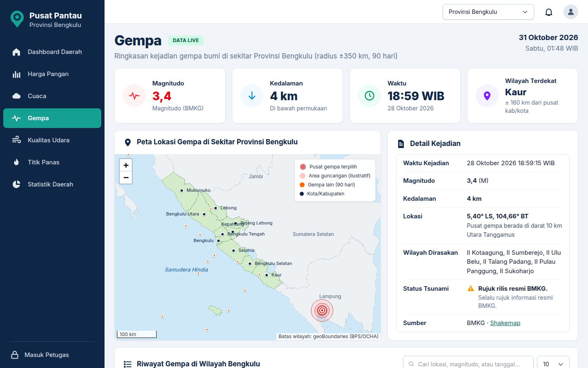Click the Pusat Pantau location pin logo

click(x=17, y=19)
